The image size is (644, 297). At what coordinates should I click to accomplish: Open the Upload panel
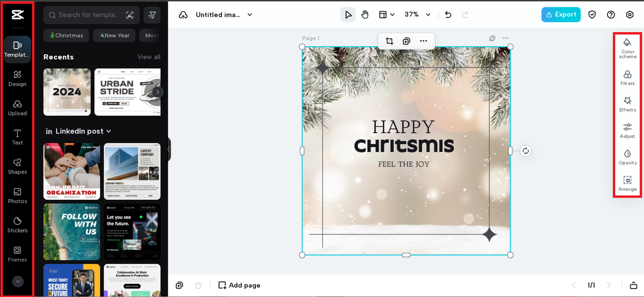coord(18,108)
